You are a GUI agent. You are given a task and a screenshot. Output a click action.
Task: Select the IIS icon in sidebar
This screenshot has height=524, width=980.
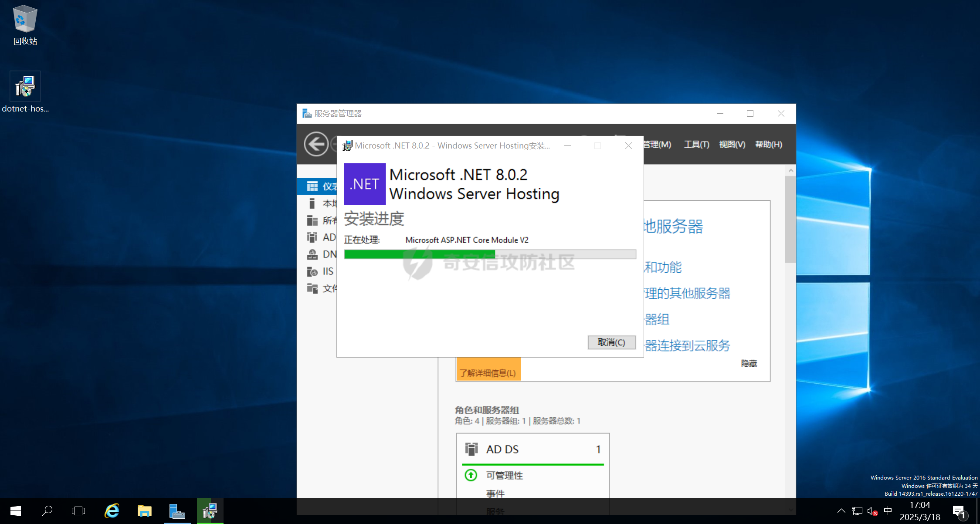click(312, 271)
